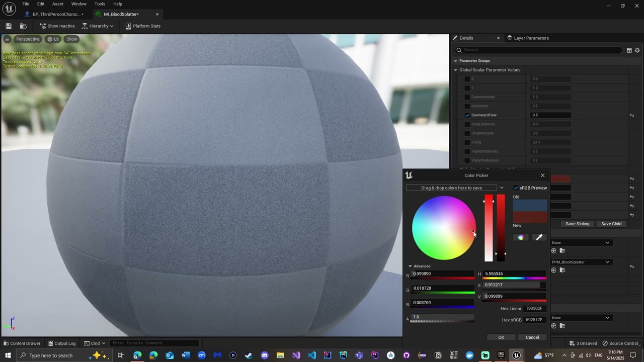Reset DownwardFlow to default arrow
Screen dimensions: 644x362
click(x=631, y=115)
